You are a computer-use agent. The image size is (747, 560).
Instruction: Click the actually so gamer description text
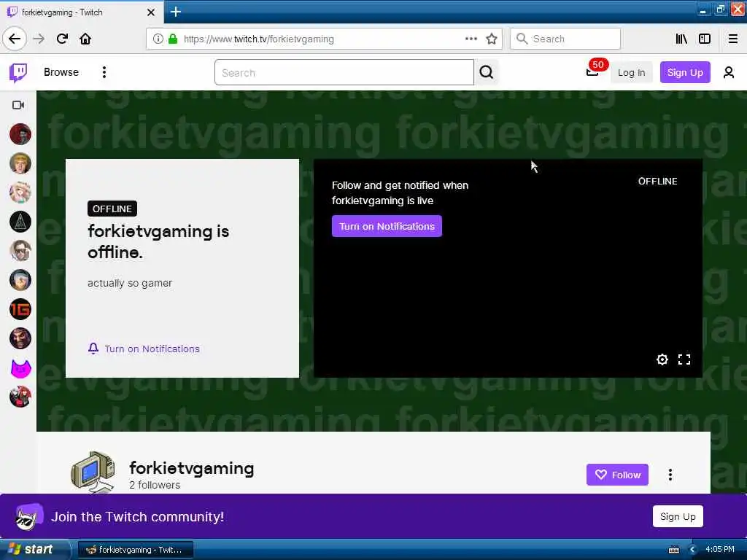coord(130,284)
